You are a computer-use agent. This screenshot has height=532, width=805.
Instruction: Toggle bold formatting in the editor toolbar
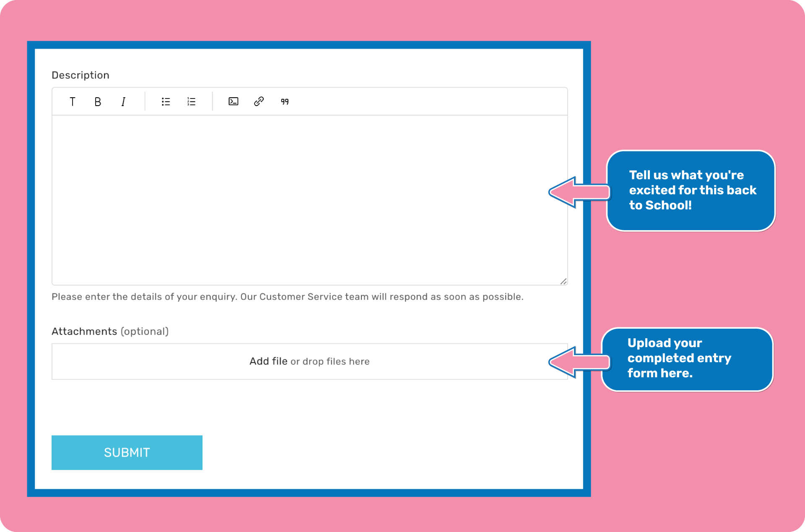(x=98, y=101)
